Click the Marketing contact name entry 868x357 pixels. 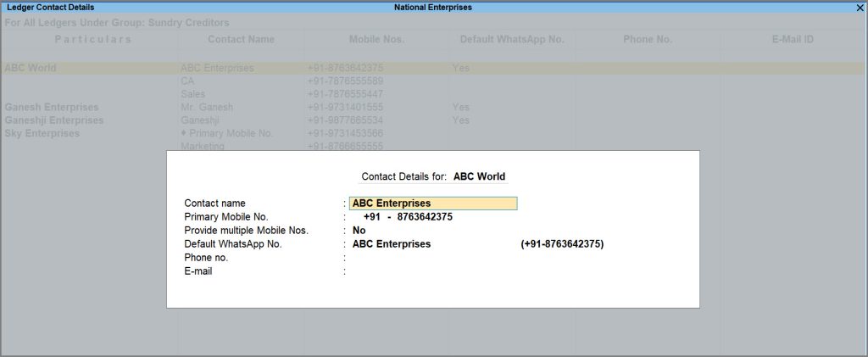(203, 146)
